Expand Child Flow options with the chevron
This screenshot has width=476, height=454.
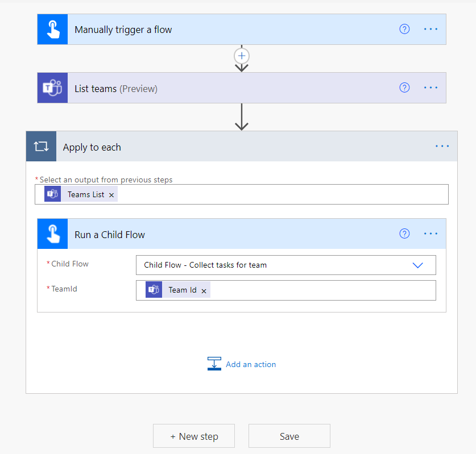point(418,265)
